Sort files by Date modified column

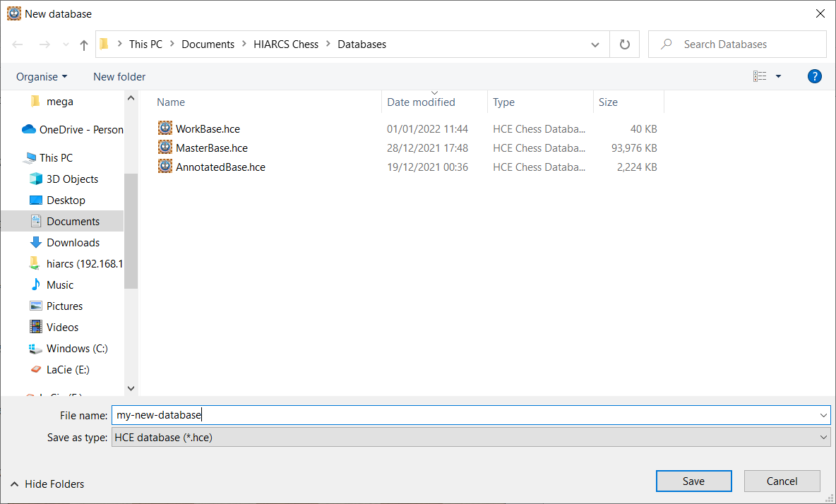(x=421, y=102)
